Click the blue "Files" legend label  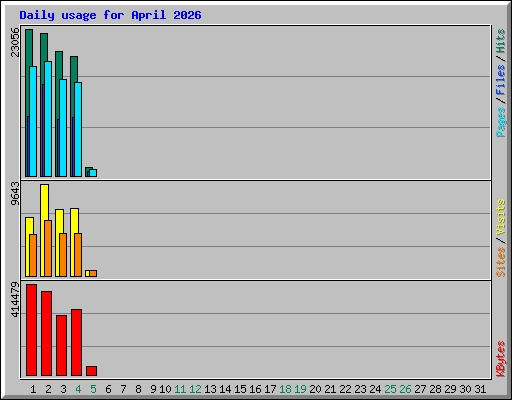pyautogui.click(x=501, y=80)
